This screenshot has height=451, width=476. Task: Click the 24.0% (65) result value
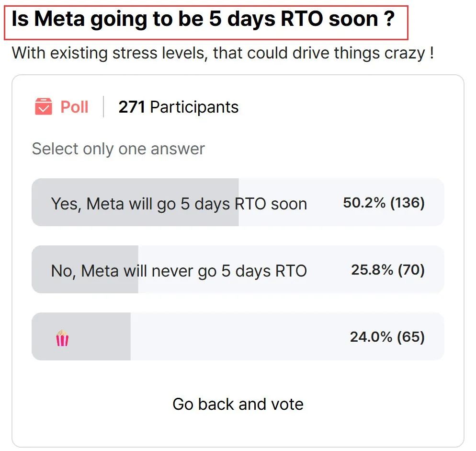[387, 337]
